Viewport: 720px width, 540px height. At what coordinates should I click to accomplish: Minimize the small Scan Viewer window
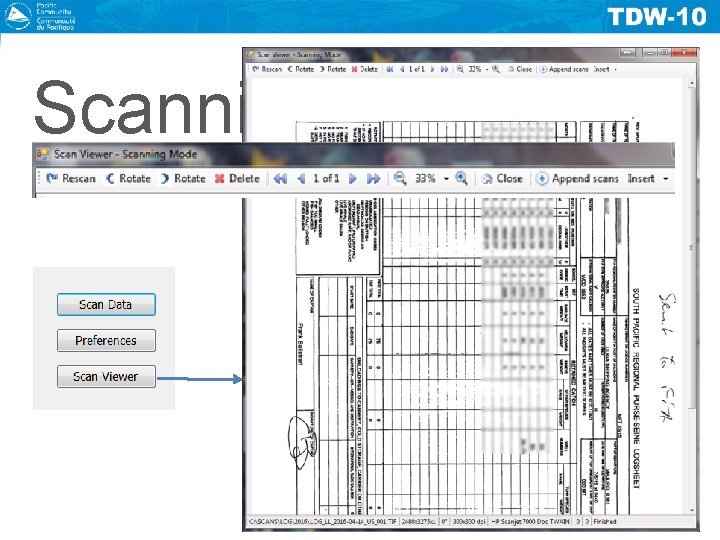coord(650,53)
